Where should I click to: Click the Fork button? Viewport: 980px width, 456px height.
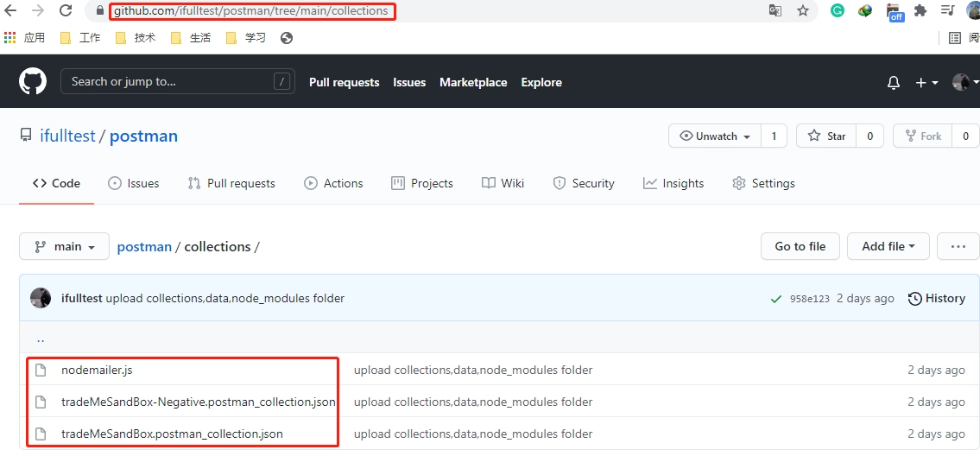[922, 136]
